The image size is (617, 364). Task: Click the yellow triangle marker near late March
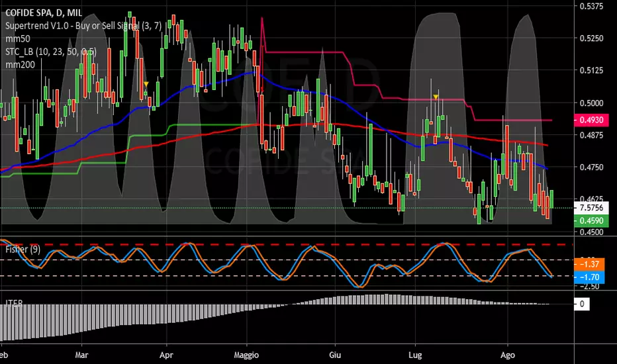[x=146, y=84]
